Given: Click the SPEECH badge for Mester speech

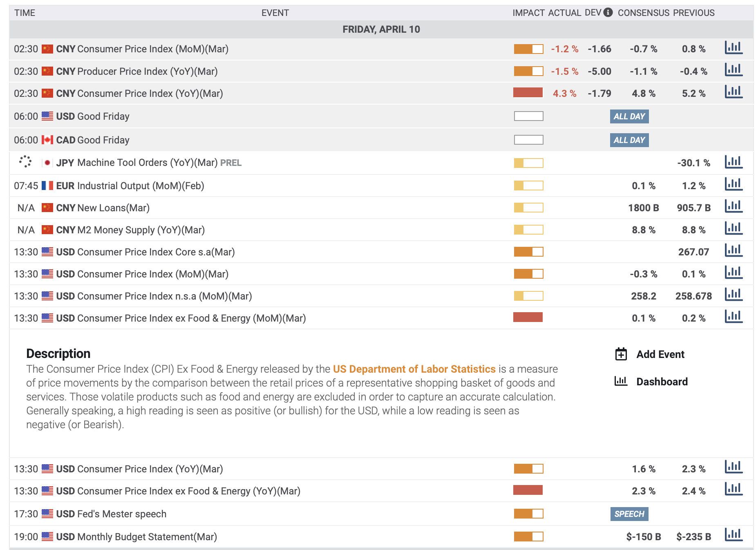Looking at the screenshot, I should [629, 514].
